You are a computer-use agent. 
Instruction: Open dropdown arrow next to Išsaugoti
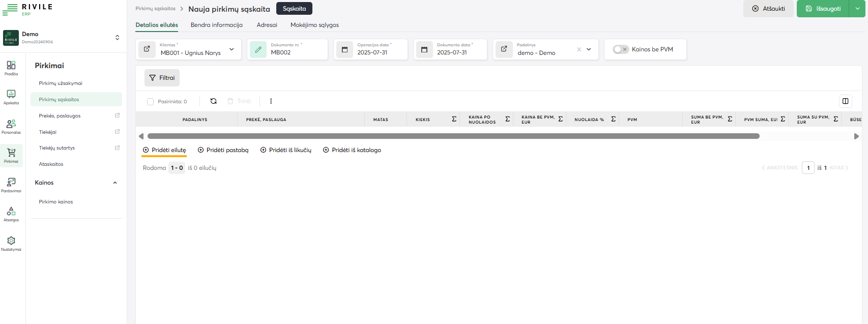(x=857, y=9)
